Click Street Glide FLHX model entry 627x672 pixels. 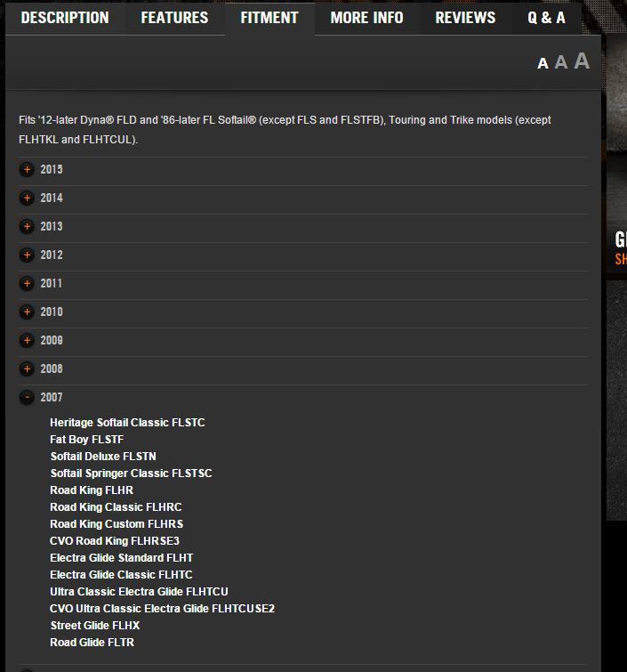point(94,626)
